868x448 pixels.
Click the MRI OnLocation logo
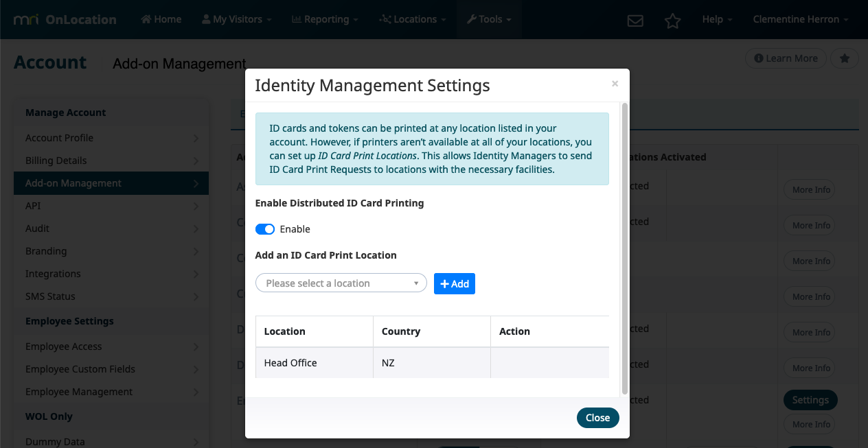(x=65, y=20)
